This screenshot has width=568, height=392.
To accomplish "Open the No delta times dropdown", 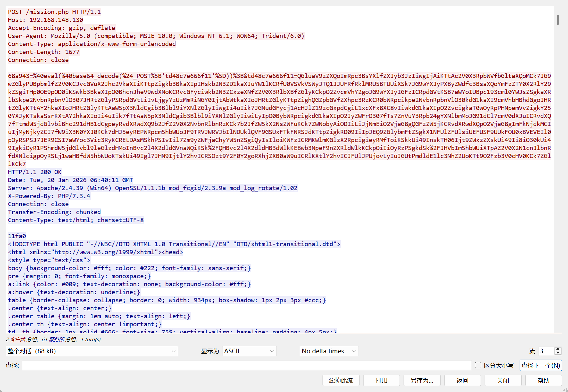I will [329, 351].
